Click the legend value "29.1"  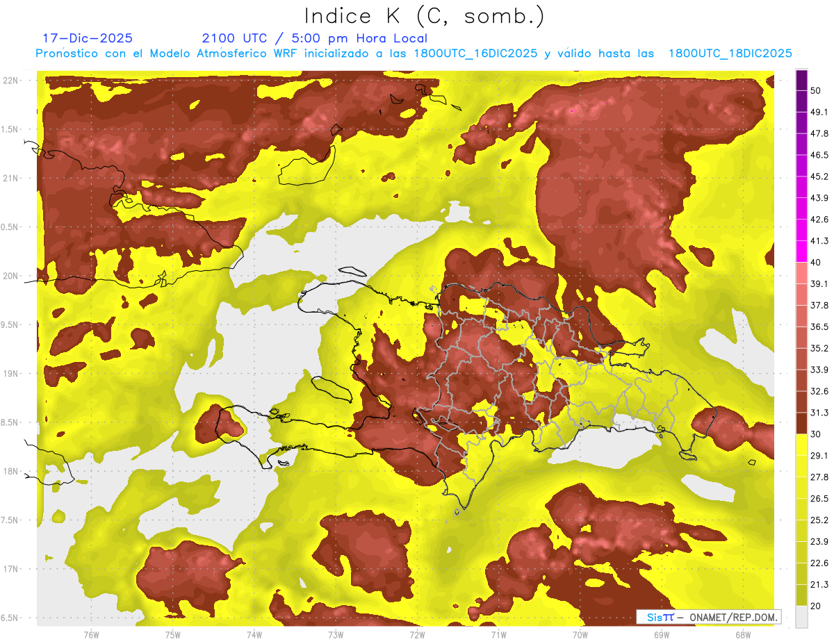pos(819,455)
